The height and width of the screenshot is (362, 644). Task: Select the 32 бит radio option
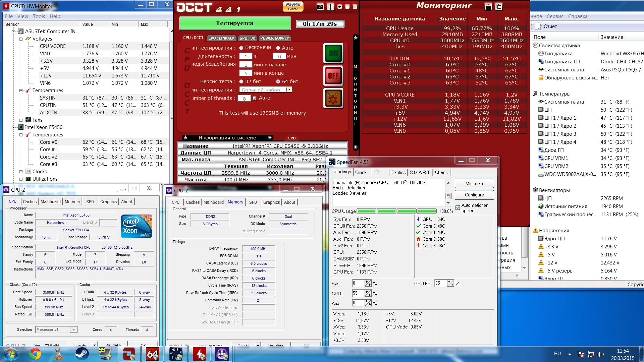point(241,81)
